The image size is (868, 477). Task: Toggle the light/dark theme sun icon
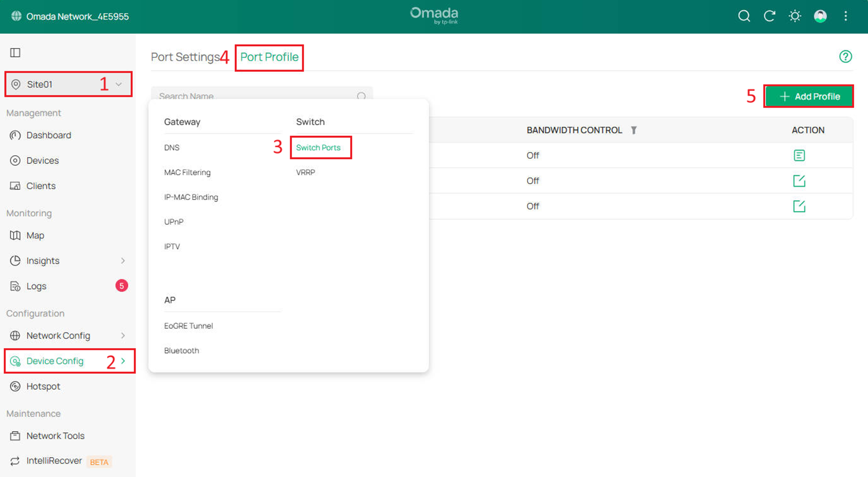click(794, 16)
